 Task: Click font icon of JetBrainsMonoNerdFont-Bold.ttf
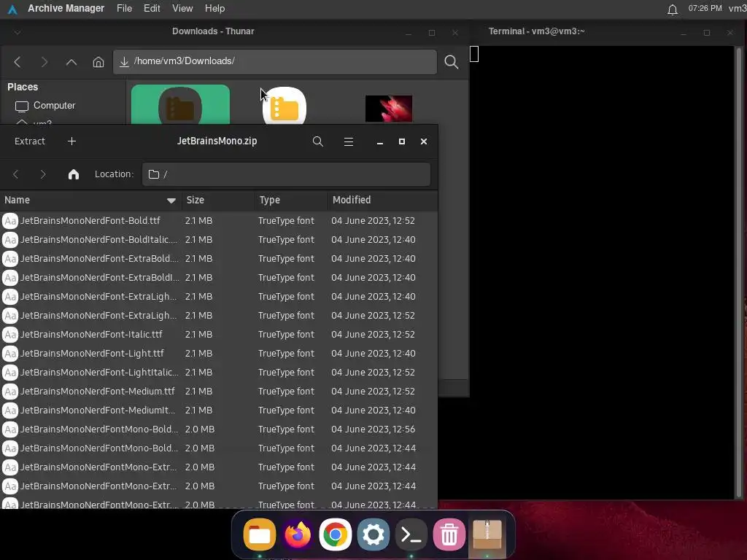tap(10, 220)
